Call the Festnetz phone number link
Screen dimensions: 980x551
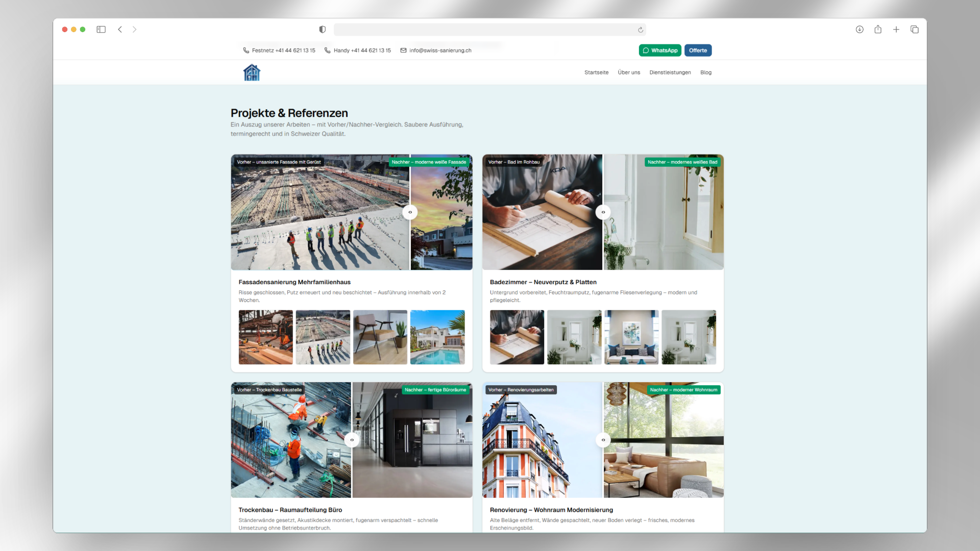tap(283, 51)
